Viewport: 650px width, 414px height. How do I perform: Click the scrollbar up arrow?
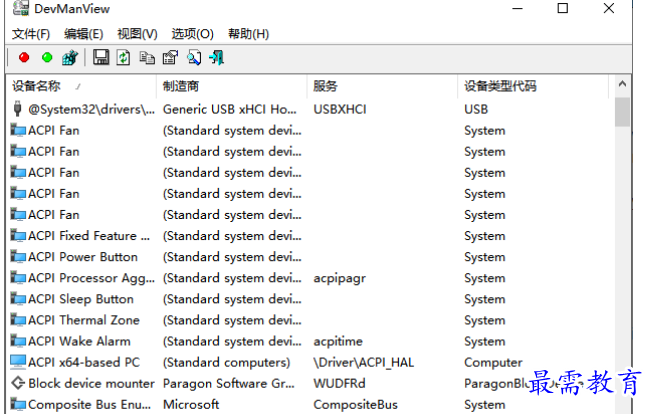pos(622,84)
